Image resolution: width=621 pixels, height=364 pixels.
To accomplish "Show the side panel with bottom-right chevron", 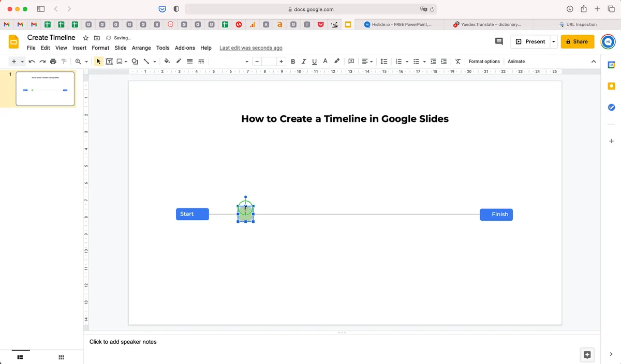I will click(x=611, y=354).
